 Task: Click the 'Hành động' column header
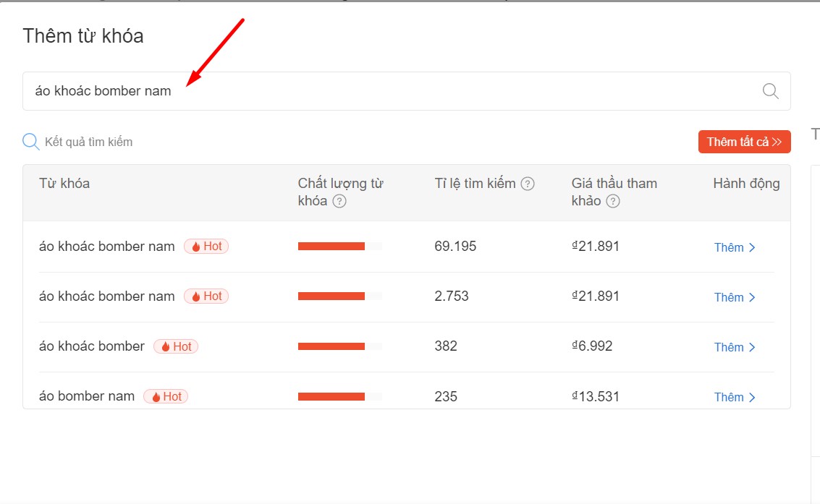746,184
